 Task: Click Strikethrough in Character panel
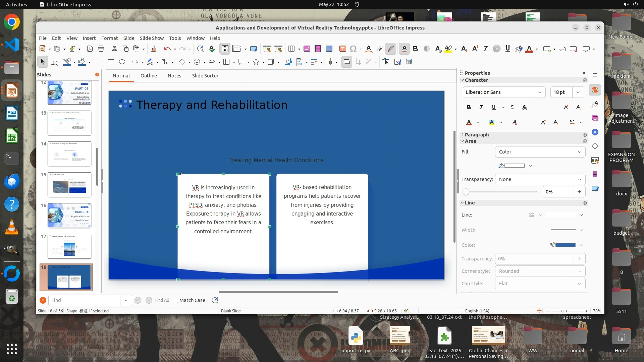click(x=512, y=107)
